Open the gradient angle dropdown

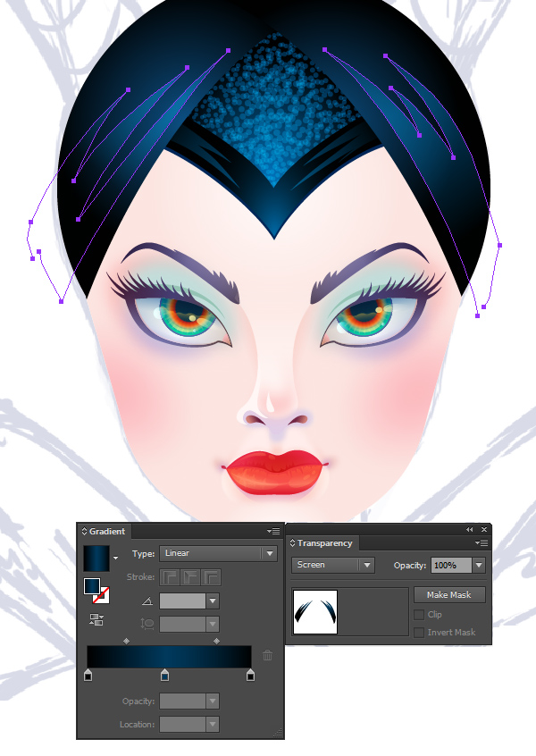(x=213, y=601)
